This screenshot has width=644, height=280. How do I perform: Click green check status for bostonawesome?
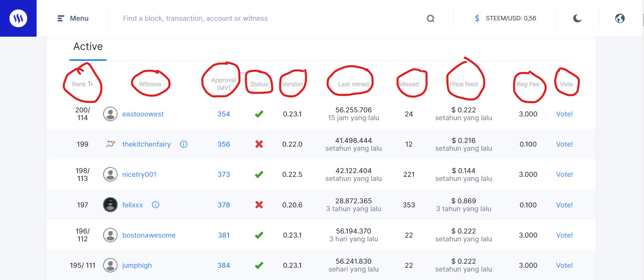(259, 235)
